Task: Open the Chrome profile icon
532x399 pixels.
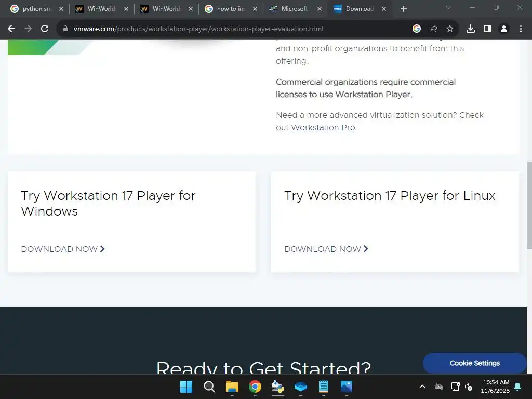Action: coord(504,29)
